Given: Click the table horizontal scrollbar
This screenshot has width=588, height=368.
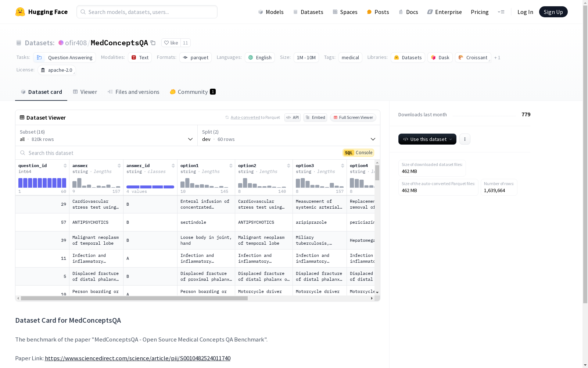Looking at the screenshot, I should (x=134, y=298).
